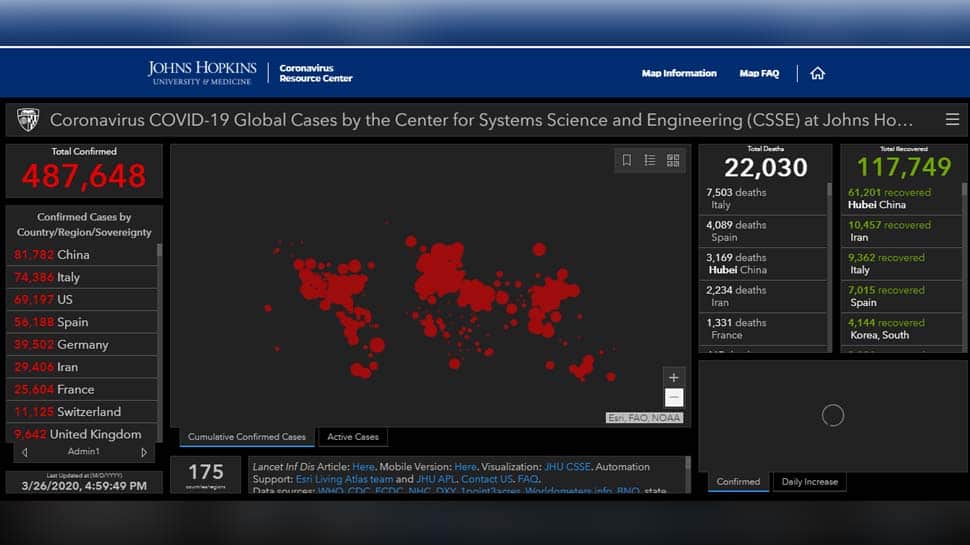The width and height of the screenshot is (970, 545).
Task: Click 3,169 deaths Hubei China row
Action: click(763, 264)
